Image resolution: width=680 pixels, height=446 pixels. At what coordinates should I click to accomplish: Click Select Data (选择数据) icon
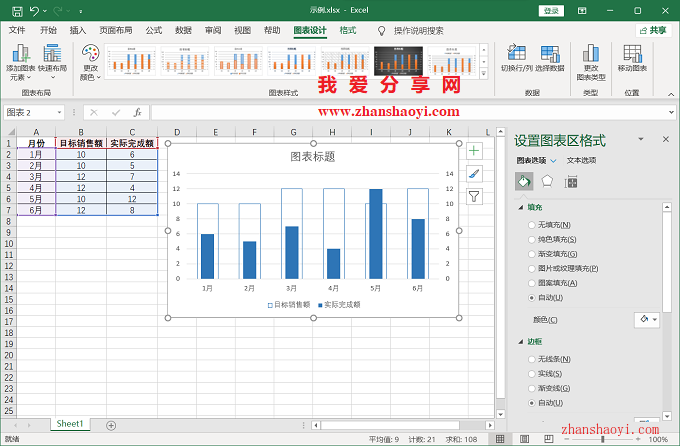click(550, 58)
